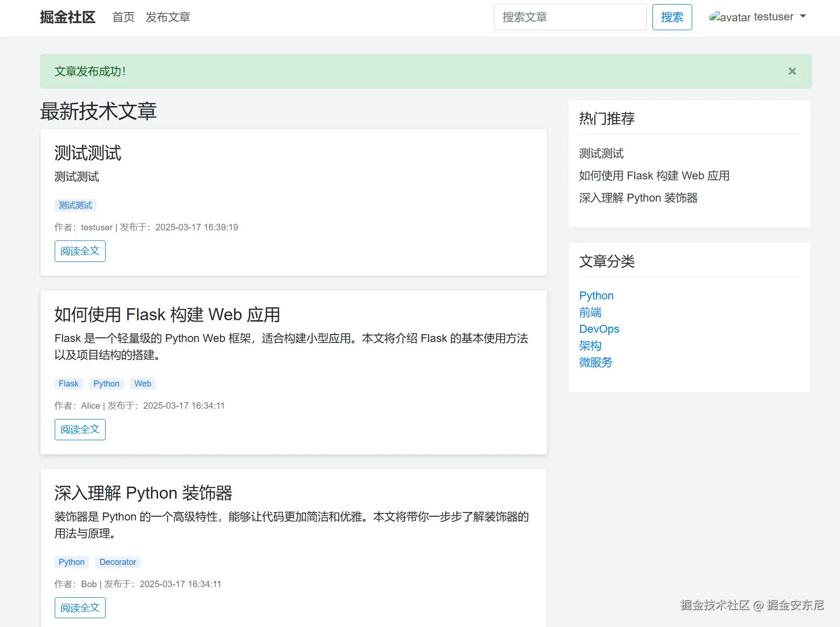Click the 搜索 button

[672, 17]
